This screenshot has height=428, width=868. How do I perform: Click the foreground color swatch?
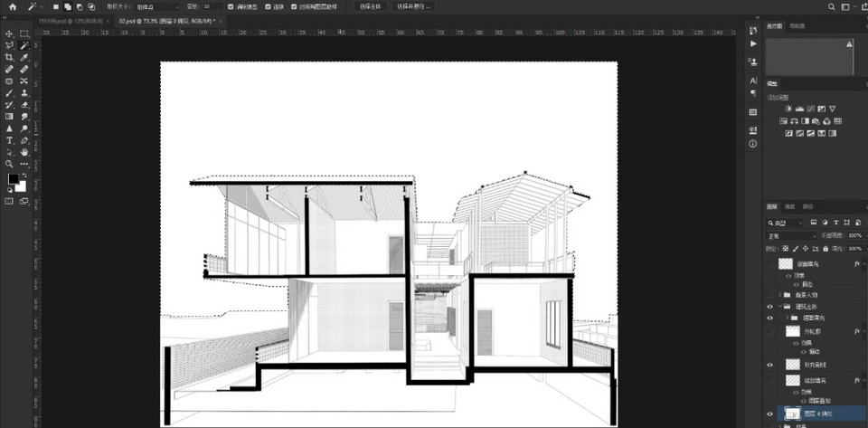coord(13,178)
